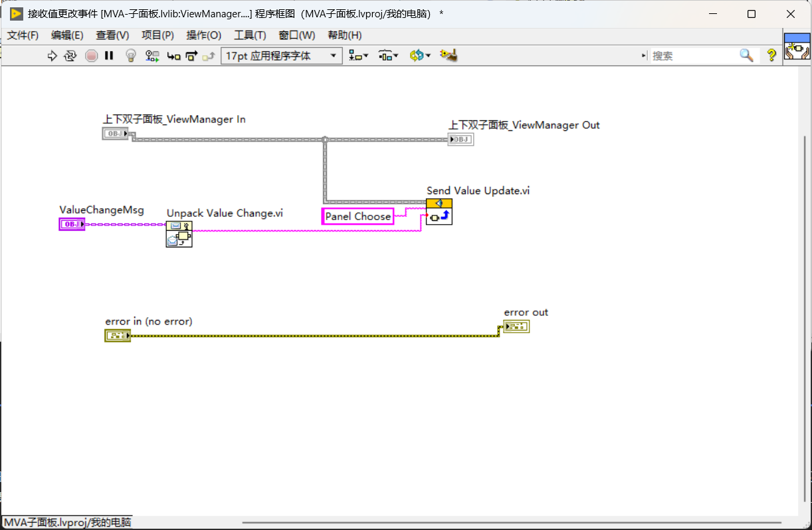Maximize the block diagram window

(x=752, y=14)
